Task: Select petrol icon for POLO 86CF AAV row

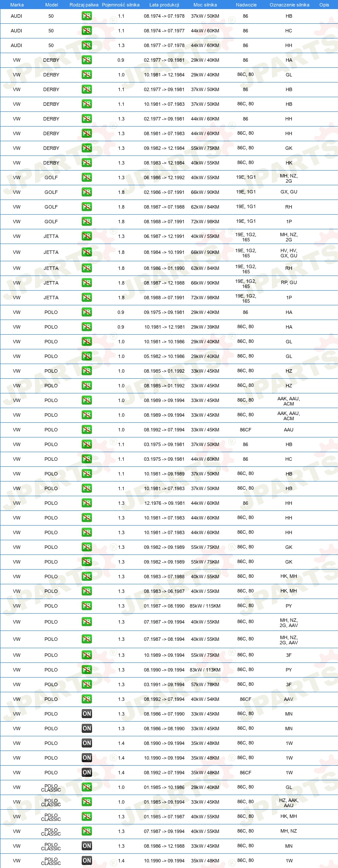Action: coord(86,699)
